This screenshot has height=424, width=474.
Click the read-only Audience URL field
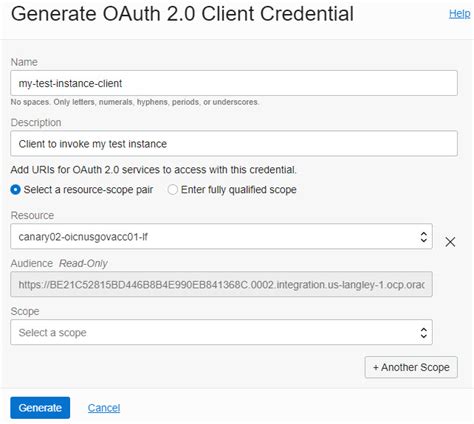(x=221, y=284)
